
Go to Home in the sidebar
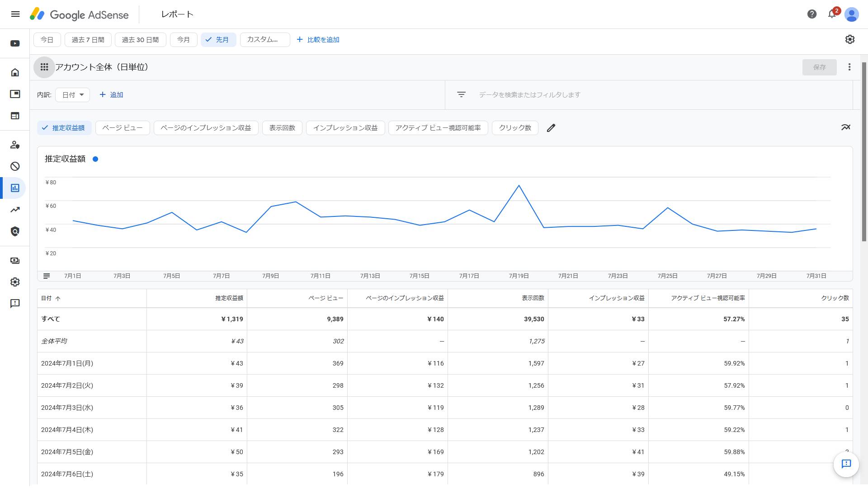coord(15,72)
